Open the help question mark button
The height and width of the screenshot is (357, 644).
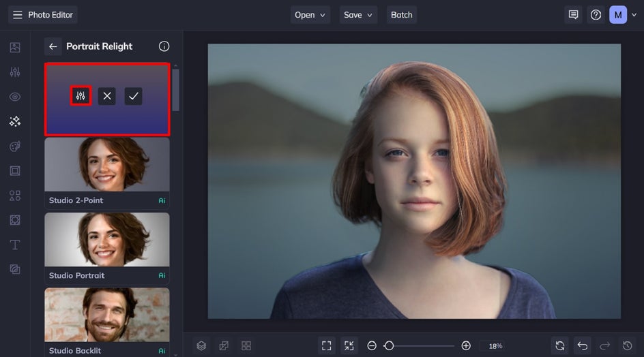coord(596,15)
